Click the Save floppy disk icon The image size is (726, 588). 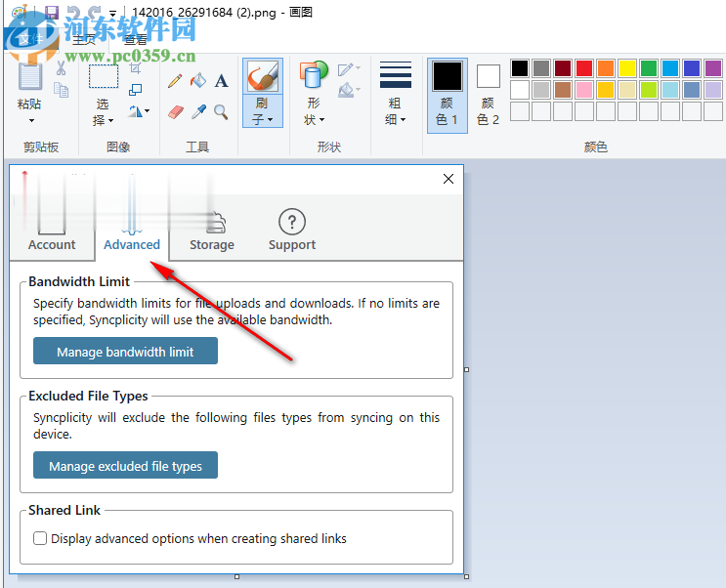click(52, 12)
